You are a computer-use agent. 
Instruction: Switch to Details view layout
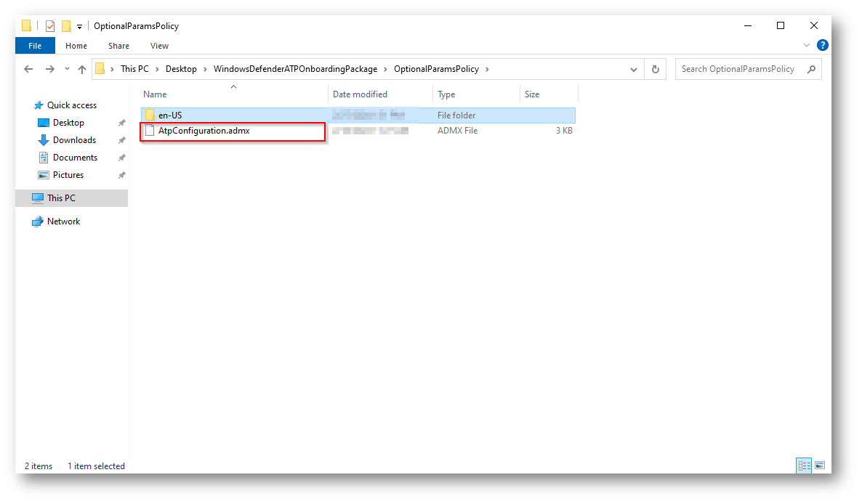(804, 466)
